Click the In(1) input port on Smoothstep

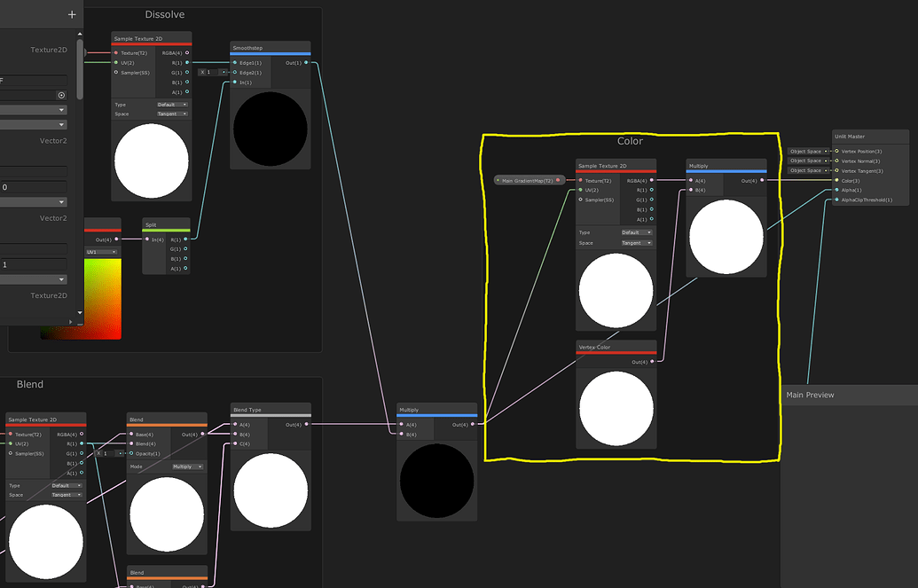coord(235,82)
